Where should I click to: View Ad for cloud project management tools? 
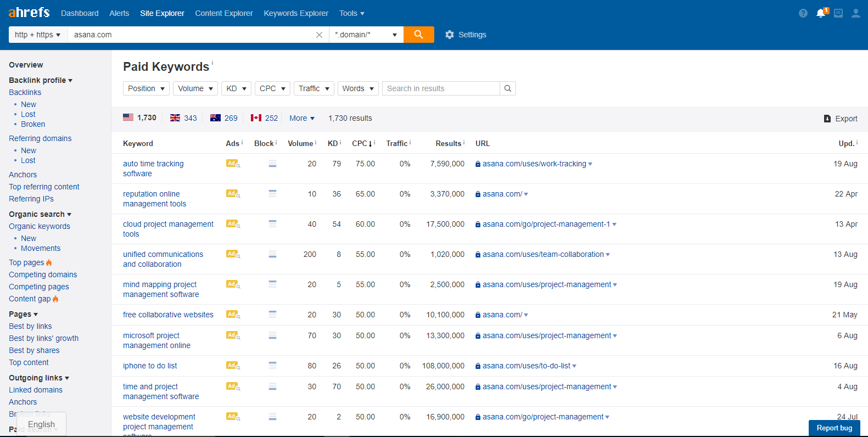233,224
